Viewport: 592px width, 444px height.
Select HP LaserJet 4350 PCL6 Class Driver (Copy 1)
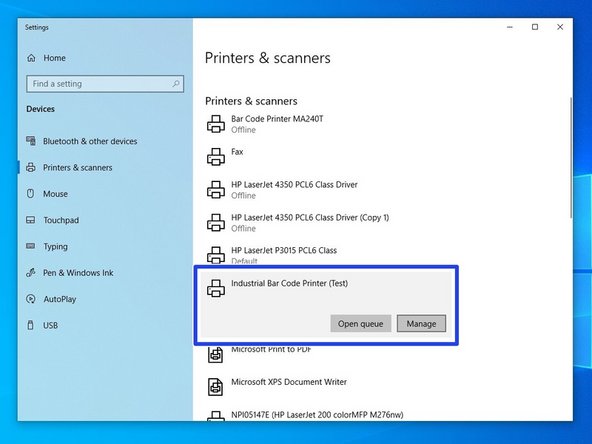(310, 217)
